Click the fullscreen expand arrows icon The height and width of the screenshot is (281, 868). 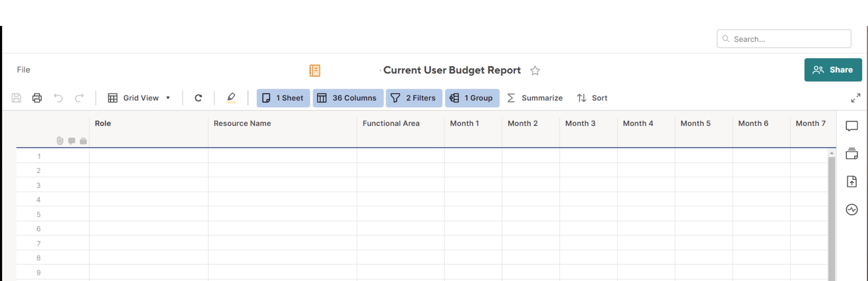point(855,98)
